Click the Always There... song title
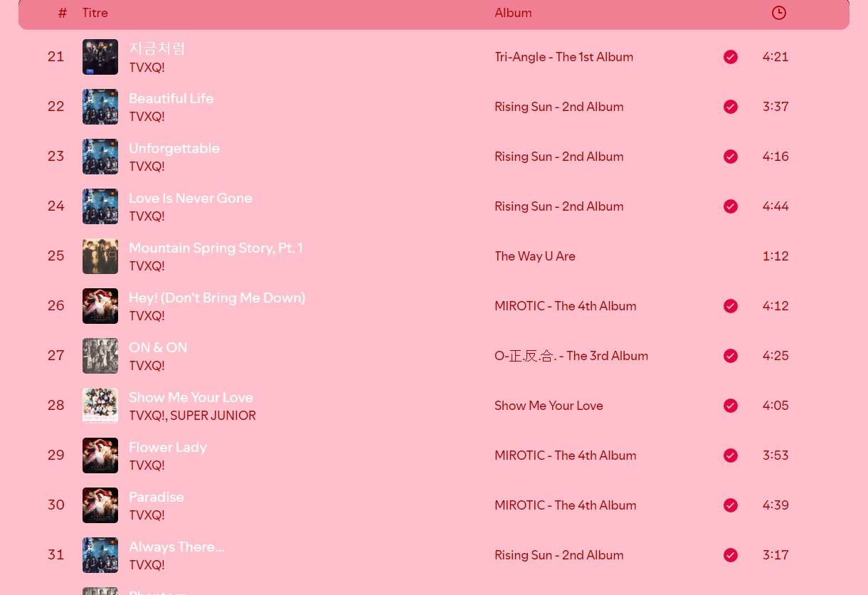This screenshot has height=595, width=868. [x=176, y=547]
